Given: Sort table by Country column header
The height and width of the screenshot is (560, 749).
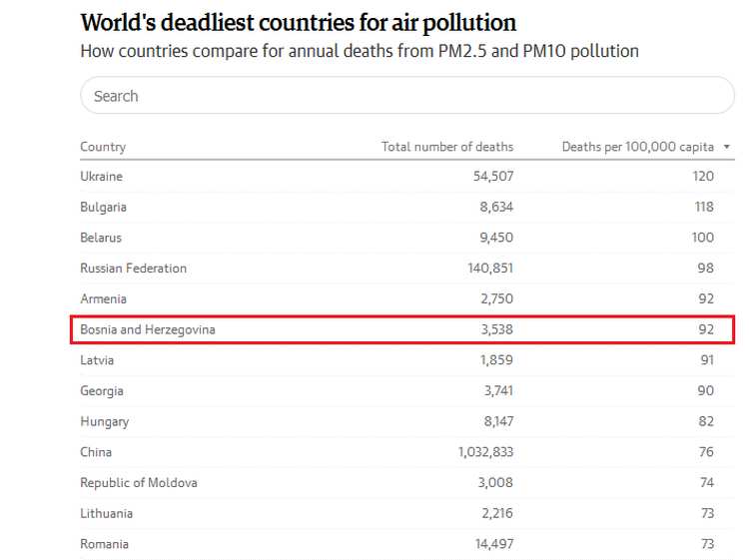Looking at the screenshot, I should (103, 147).
